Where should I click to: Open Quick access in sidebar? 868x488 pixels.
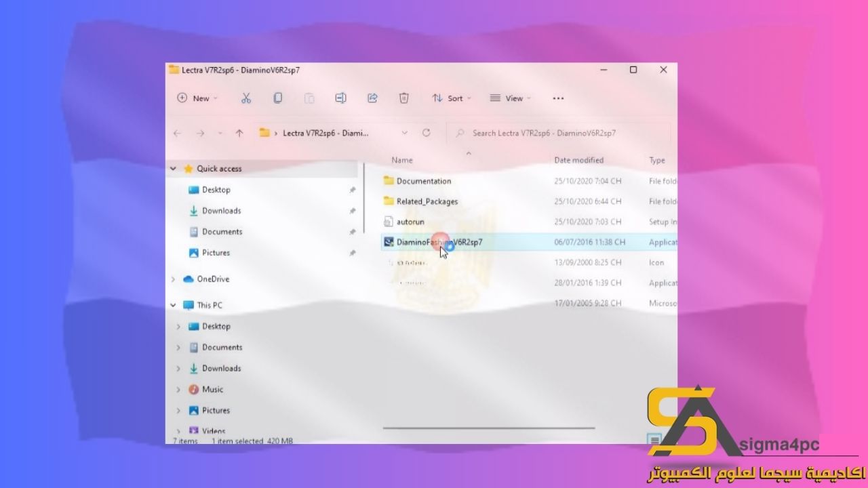[219, 169]
